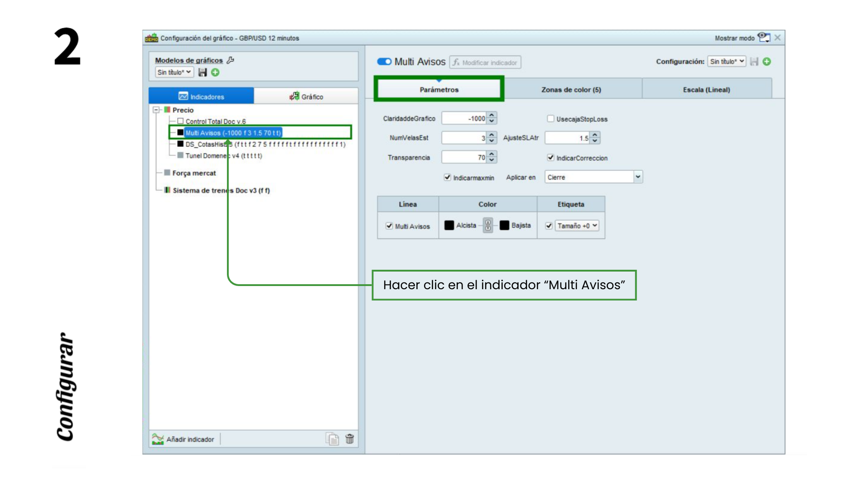Save the Configuración with the disk icon
The image size is (868, 488).
point(754,62)
